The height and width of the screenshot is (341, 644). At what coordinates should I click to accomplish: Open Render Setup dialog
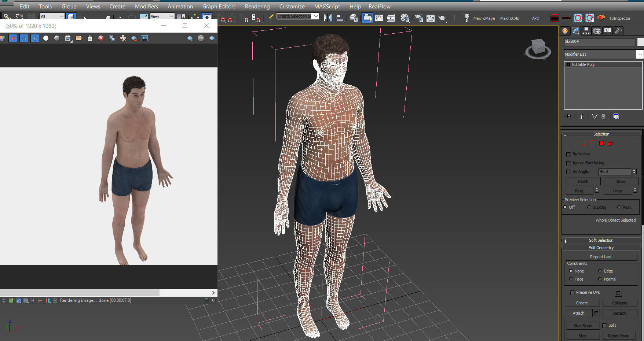[418, 18]
